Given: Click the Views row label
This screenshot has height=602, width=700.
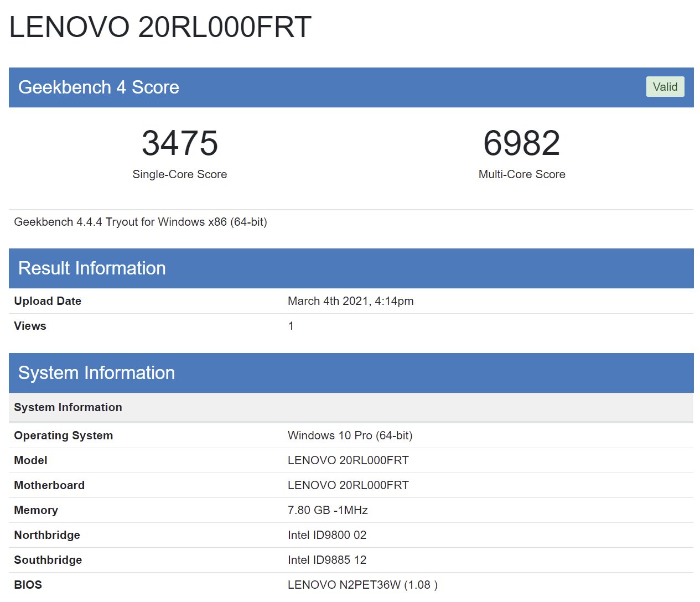Looking at the screenshot, I should (x=30, y=326).
